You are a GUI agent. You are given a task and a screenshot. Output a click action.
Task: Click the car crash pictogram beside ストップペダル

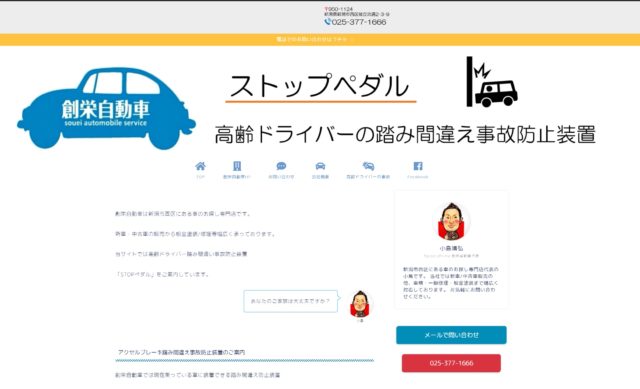pyautogui.click(x=492, y=82)
